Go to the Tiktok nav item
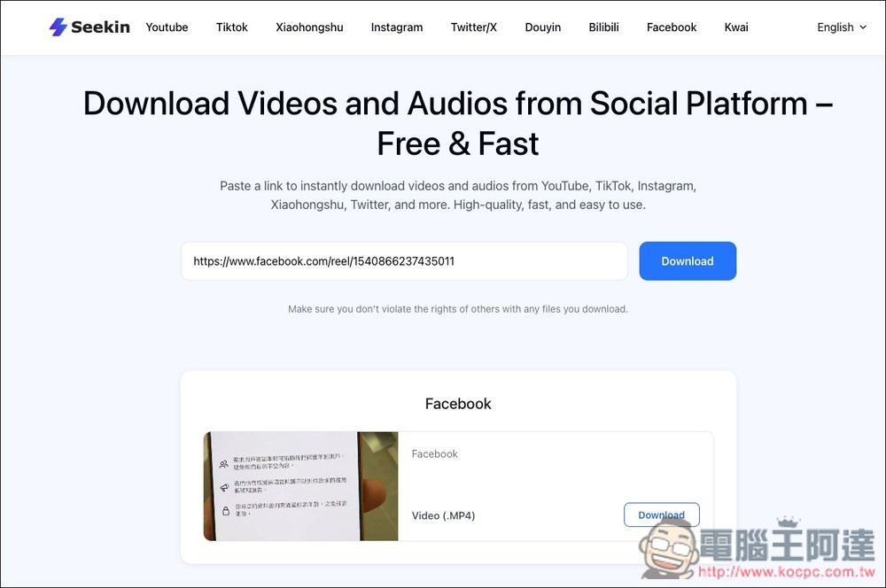This screenshot has width=886, height=588. click(231, 27)
